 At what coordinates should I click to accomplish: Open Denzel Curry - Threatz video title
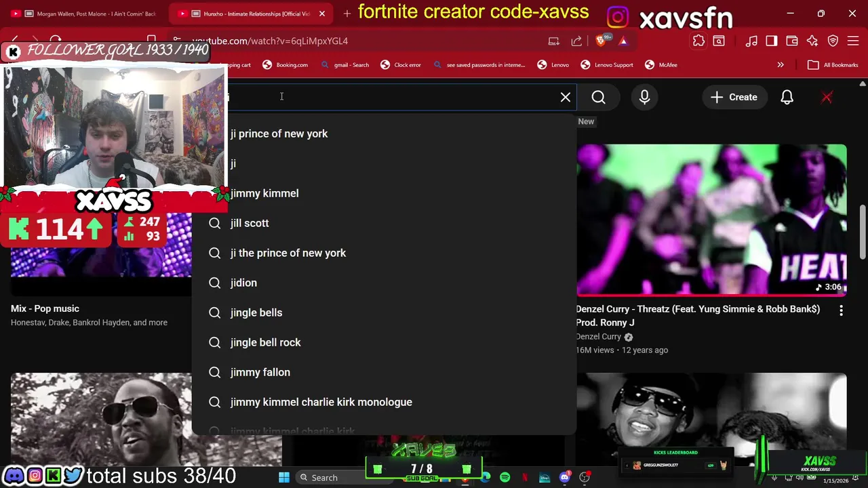698,316
